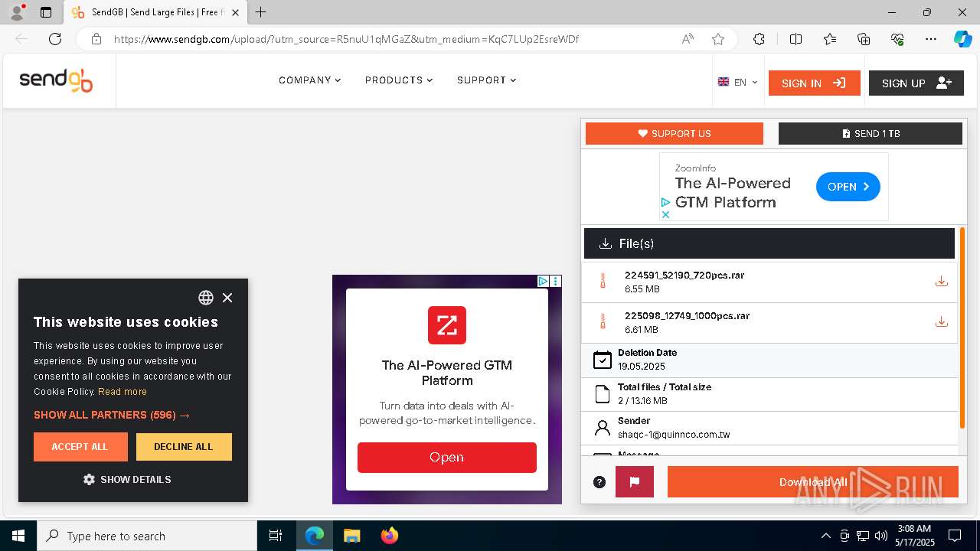
Task: Click the ad options icon on square ad
Action: coord(556,282)
